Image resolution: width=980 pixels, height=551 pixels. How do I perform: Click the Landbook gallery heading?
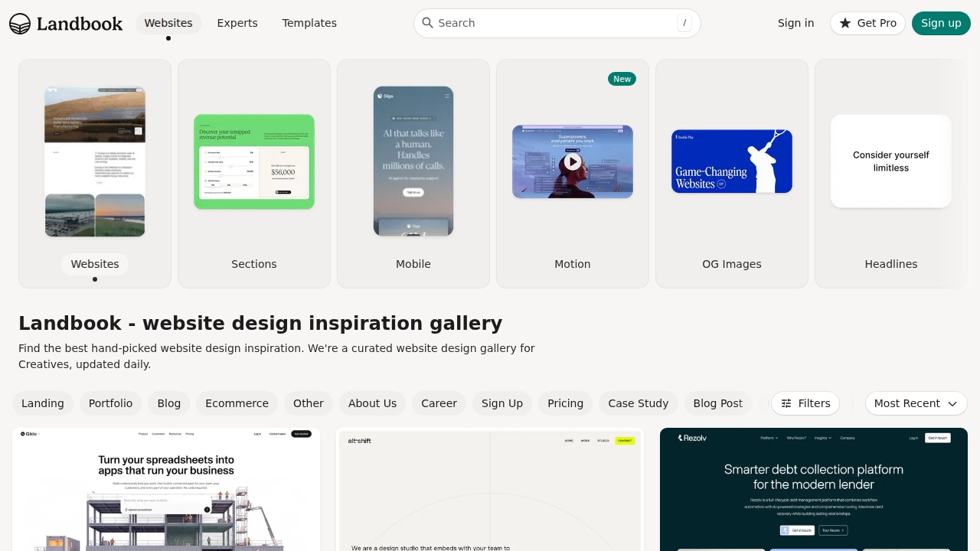260,323
